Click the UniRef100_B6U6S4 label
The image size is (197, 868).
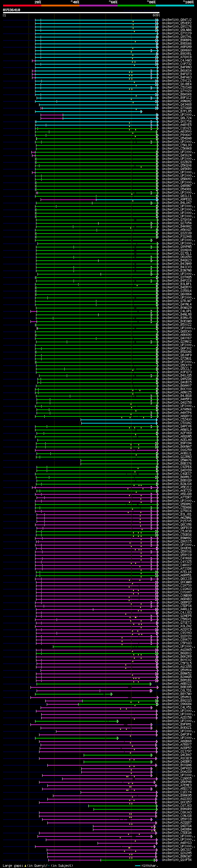177,71
